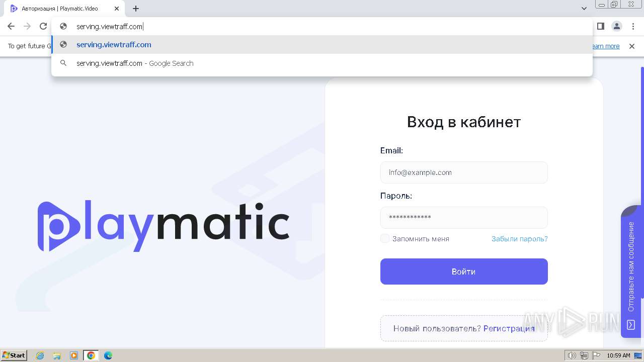
Task: Launch Microsoft Edge from taskbar
Action: tap(108, 355)
